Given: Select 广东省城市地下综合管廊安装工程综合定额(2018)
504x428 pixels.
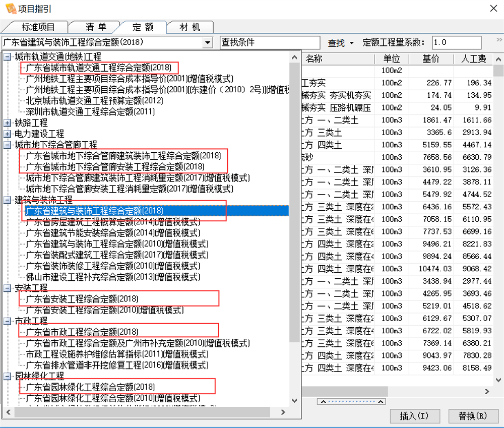Looking at the screenshot, I should coord(115,166).
